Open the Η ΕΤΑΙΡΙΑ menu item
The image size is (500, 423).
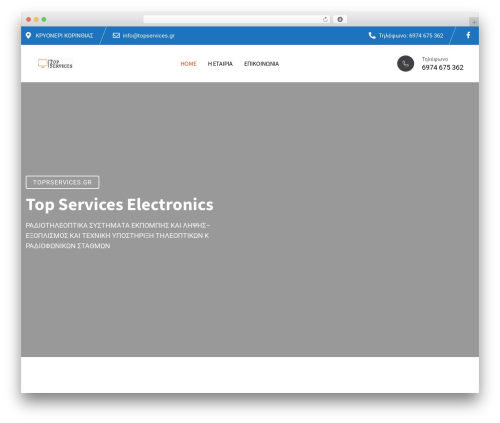click(x=220, y=64)
